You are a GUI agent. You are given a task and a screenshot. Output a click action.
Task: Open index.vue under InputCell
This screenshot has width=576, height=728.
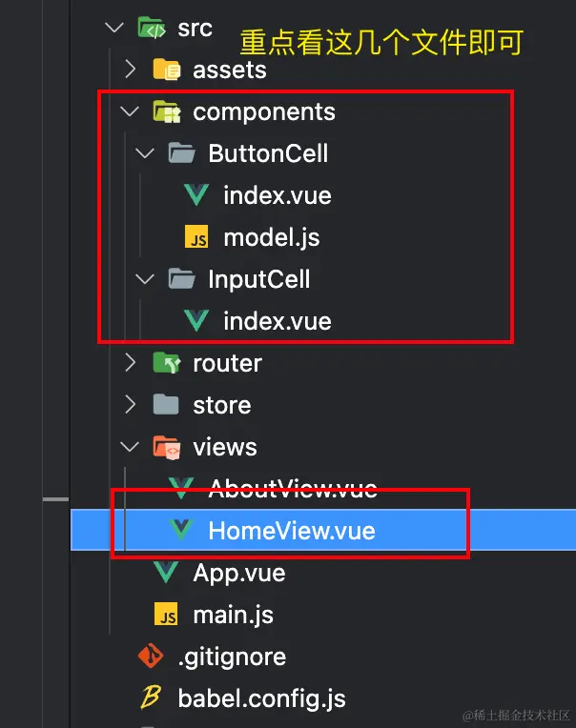coord(277,321)
